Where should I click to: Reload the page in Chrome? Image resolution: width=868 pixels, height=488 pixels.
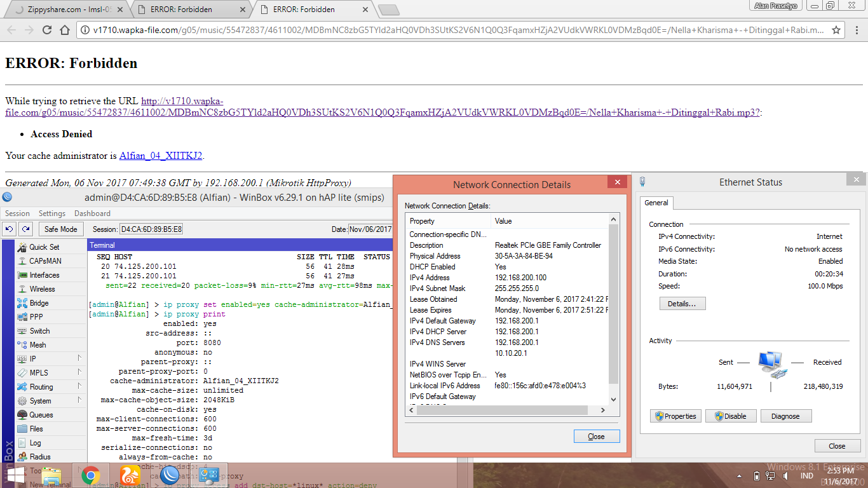(46, 30)
